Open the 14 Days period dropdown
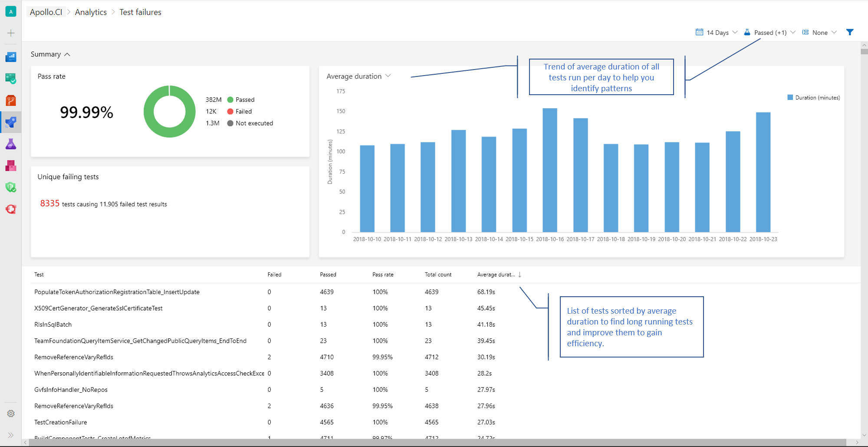Image resolution: width=868 pixels, height=447 pixels. (x=717, y=33)
